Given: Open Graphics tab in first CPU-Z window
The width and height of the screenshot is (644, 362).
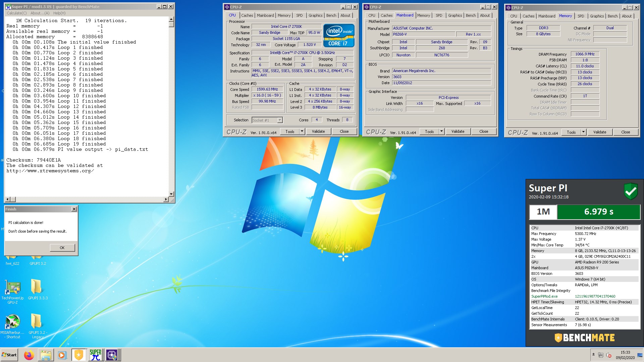Looking at the screenshot, I should (315, 15).
